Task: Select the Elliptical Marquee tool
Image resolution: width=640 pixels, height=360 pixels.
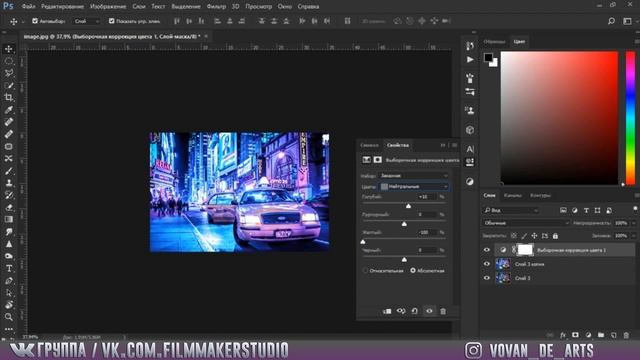Action: (9, 61)
